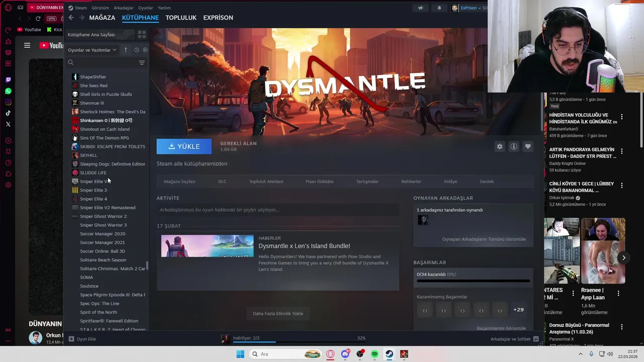
Task: Open Topluluk Merkezi link
Action: pos(266,182)
